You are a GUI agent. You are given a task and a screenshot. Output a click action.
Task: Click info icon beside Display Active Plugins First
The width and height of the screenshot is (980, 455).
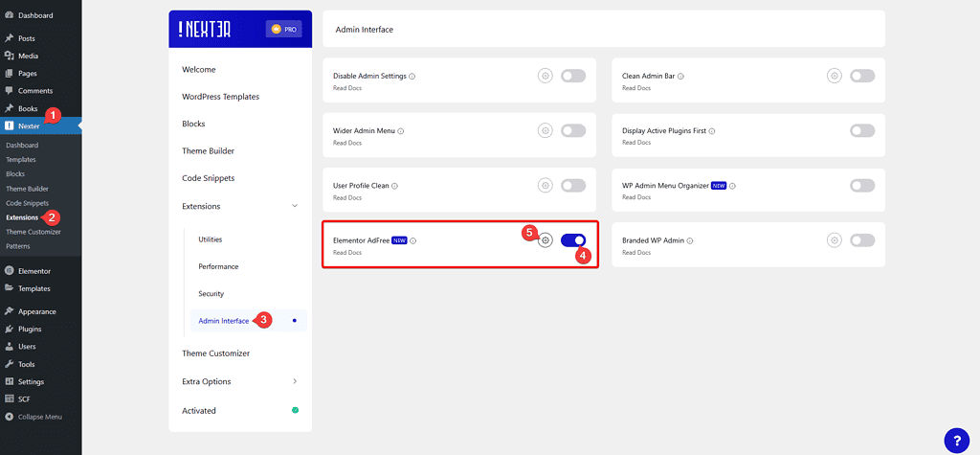(x=712, y=131)
